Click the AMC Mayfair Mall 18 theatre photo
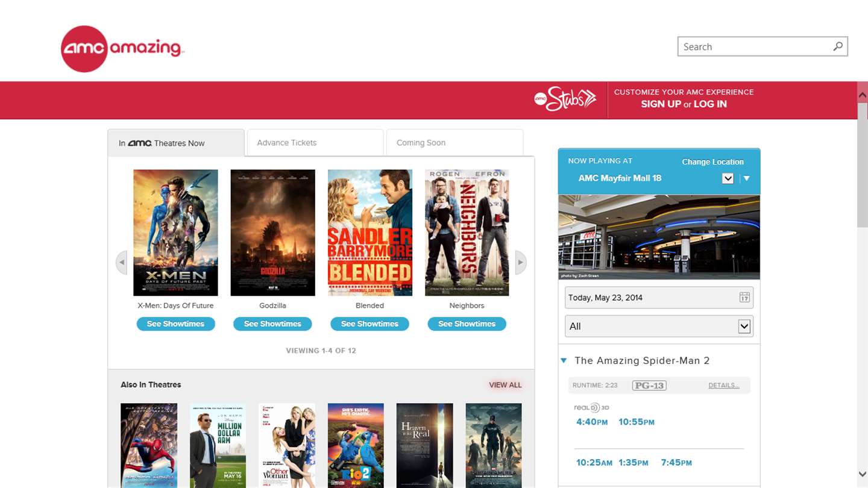The image size is (868, 488). tap(659, 237)
